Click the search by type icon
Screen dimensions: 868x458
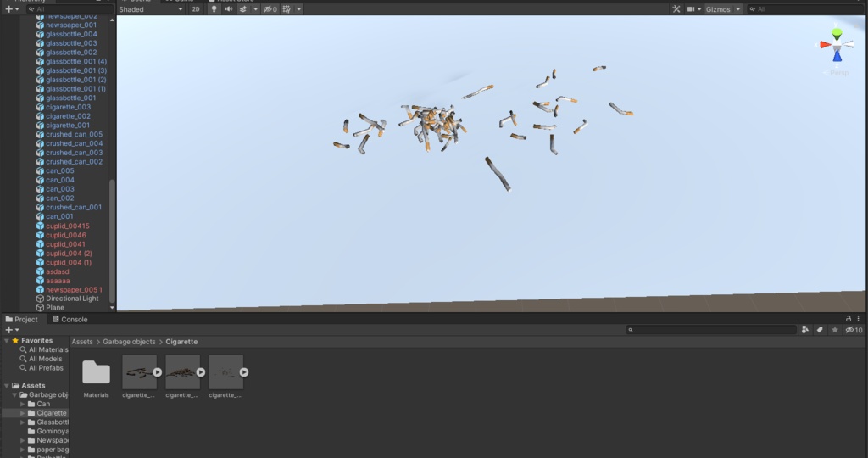click(x=805, y=330)
